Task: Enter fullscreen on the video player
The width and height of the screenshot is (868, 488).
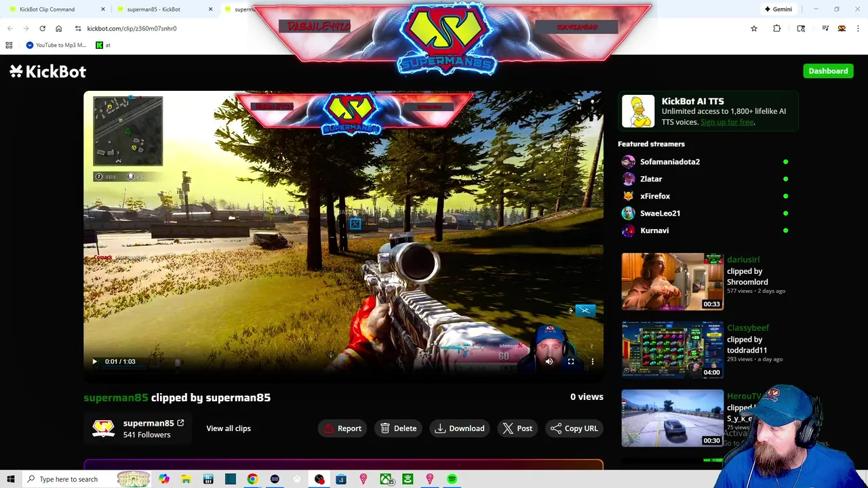Action: 570,361
